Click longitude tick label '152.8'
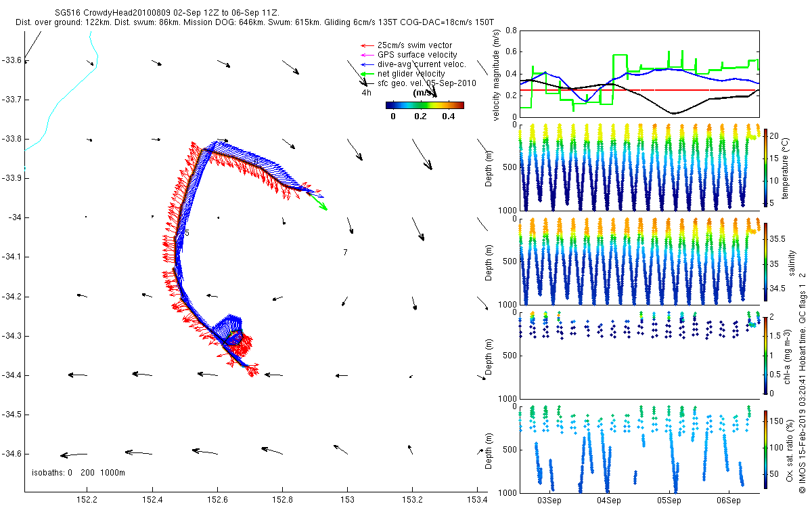Screen dimensions: 812x508 point(282,500)
